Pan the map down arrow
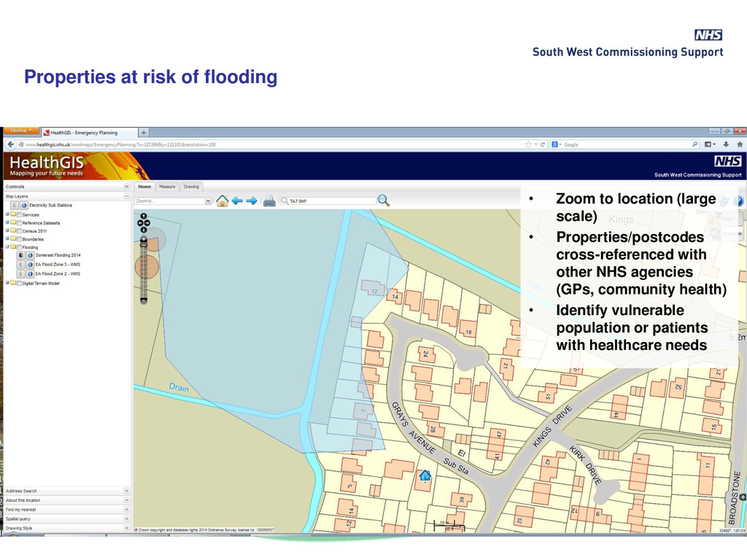Viewport: 747px width, 560px height. pyautogui.click(x=144, y=230)
